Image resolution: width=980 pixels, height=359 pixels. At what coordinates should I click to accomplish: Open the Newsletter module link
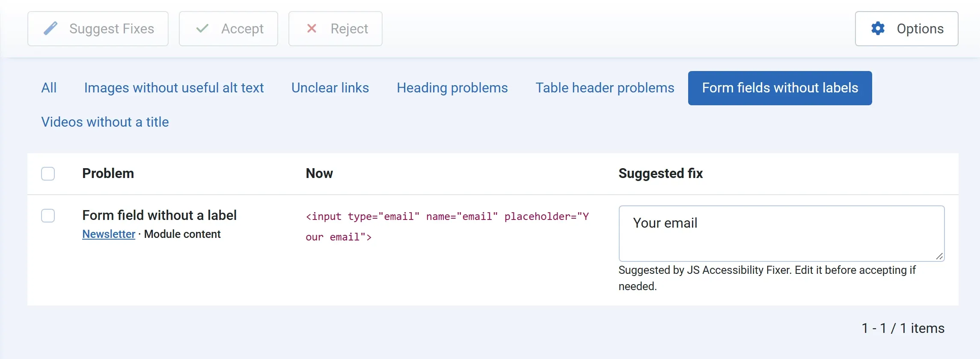tap(109, 234)
